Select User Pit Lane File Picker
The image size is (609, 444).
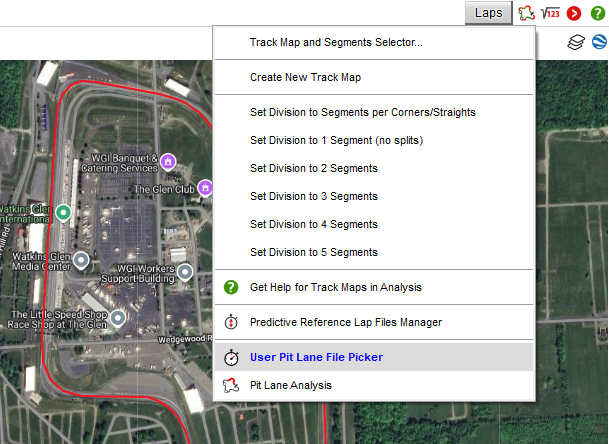316,357
